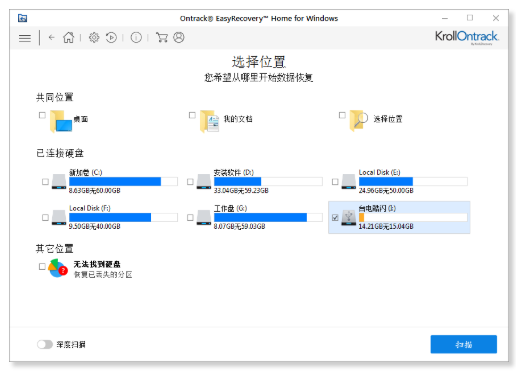Enable the 深度扫描 deep scan toggle

point(45,344)
